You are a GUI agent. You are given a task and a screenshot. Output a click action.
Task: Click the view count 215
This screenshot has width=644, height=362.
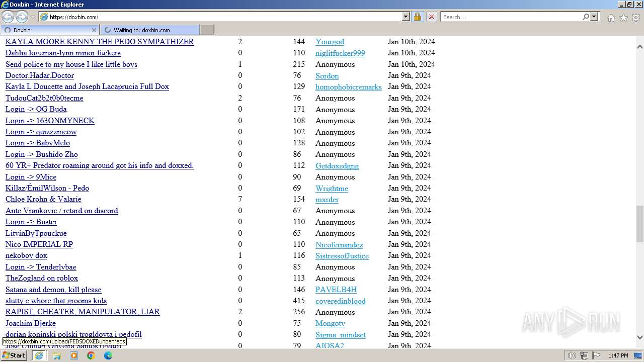[x=299, y=64]
